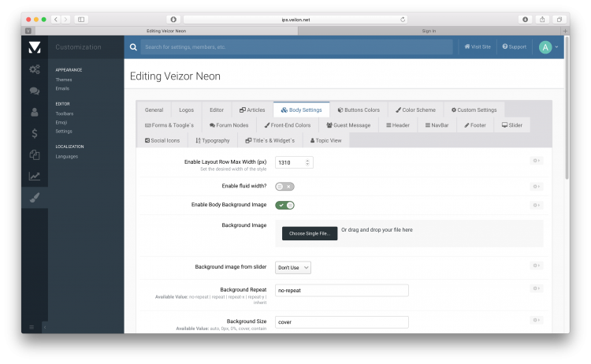Open the Social Icons tab

click(162, 140)
